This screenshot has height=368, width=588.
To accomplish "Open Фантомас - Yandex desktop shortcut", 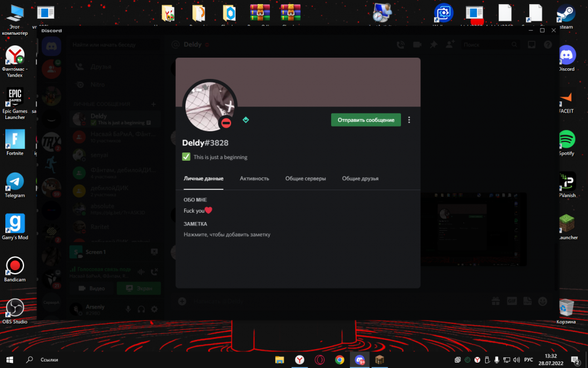I will click(x=15, y=62).
